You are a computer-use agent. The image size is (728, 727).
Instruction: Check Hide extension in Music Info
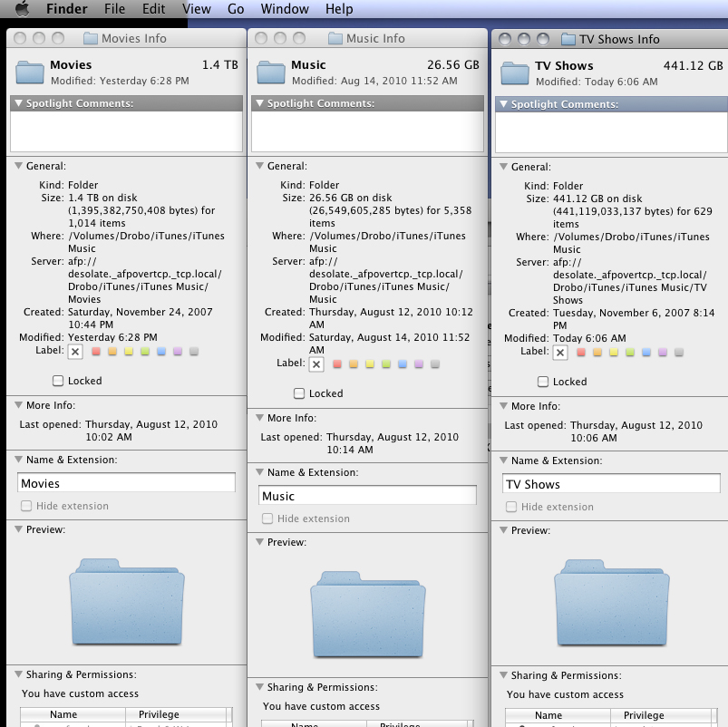267,519
